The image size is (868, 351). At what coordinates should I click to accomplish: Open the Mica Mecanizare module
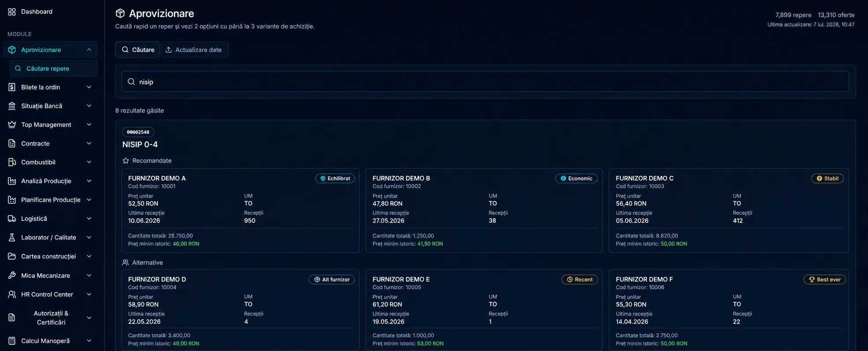(50, 275)
